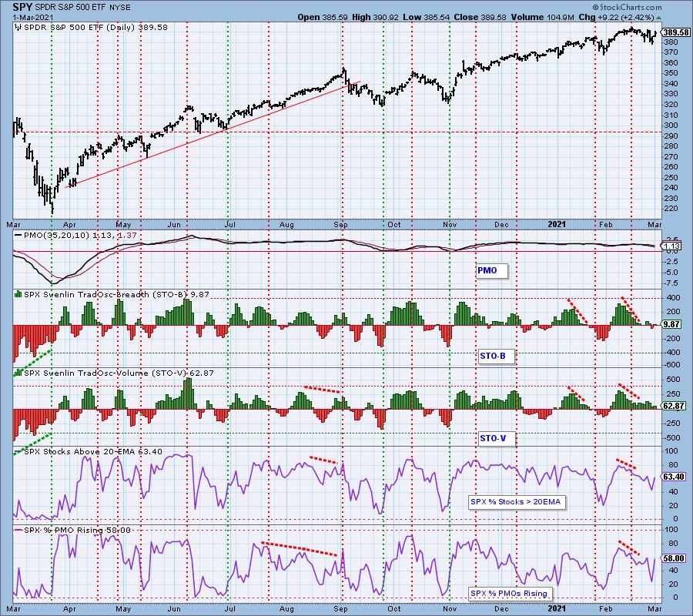Click the SPX % PMO Rising legend
Image resolution: width=693 pixels, height=616 pixels.
pyautogui.click(x=73, y=531)
